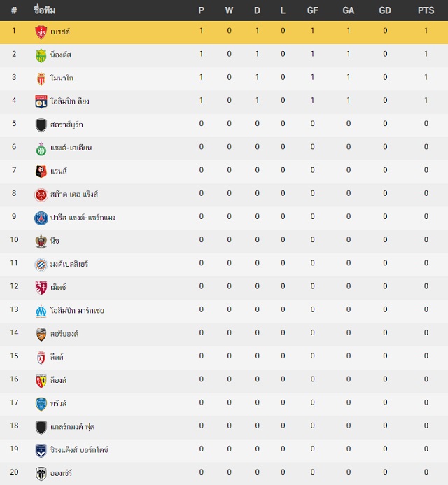Image resolution: width=448 pixels, height=485 pixels.
Task: Click the Nantes yellow-green crest icon
Action: click(41, 56)
